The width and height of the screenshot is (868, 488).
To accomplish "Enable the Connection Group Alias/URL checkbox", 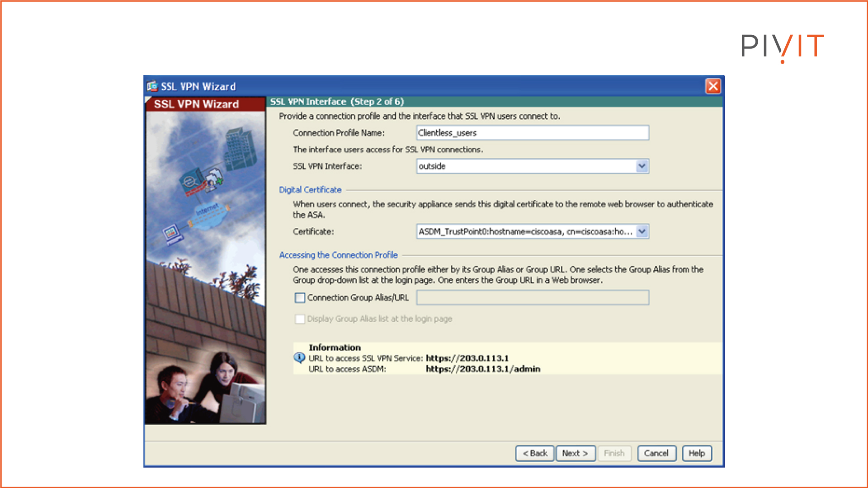I will [300, 297].
